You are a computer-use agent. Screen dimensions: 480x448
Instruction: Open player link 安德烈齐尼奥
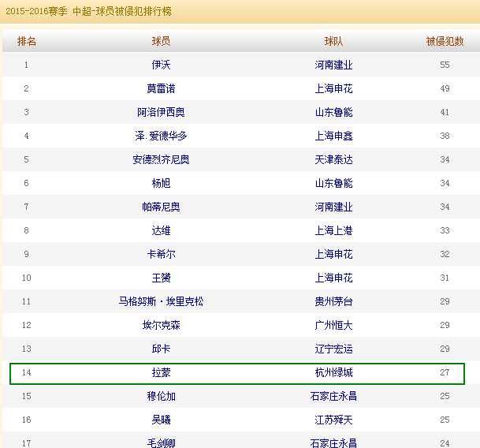tap(161, 159)
